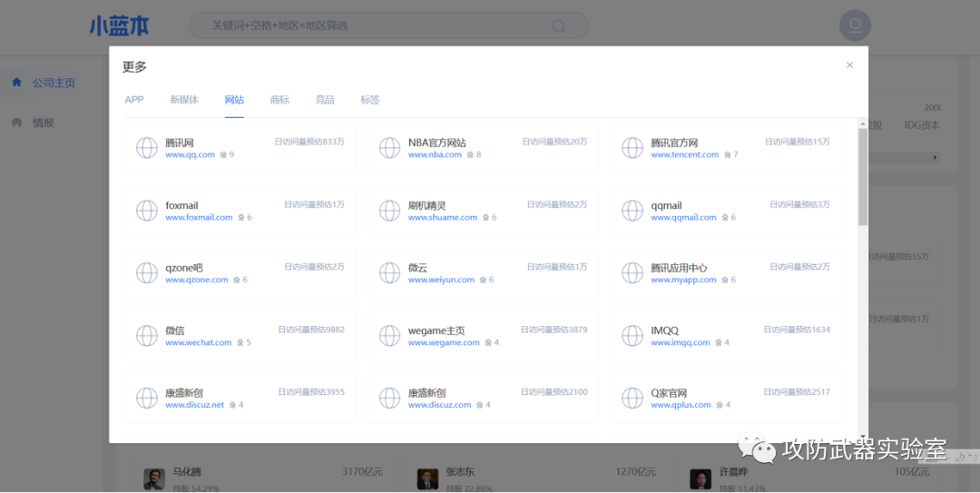Visit the www.wegame.com link

444,342
